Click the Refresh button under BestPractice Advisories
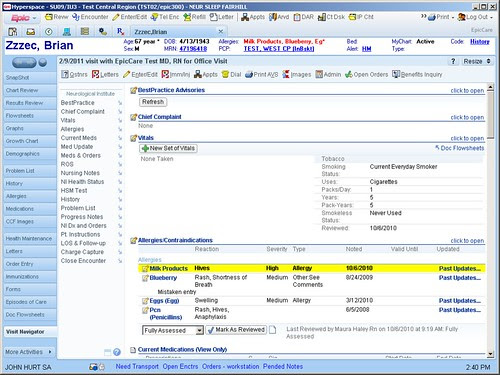The height and width of the screenshot is (375, 500). point(153,102)
